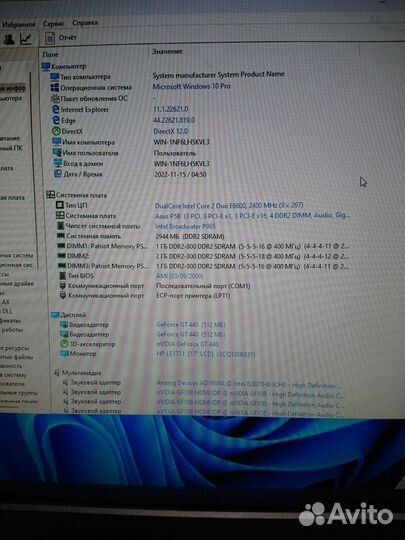Viewport: 405px width, 540px height.
Task: Click the Дисплей section icon
Action: tap(55, 315)
